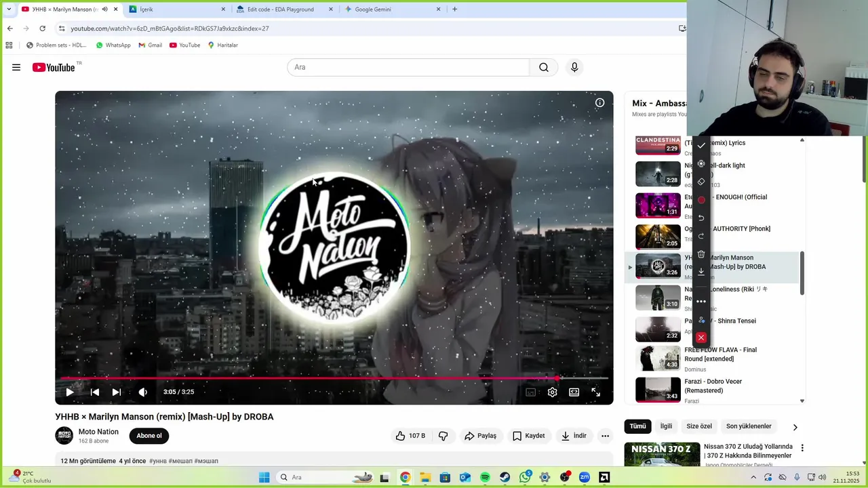Image resolution: width=868 pixels, height=488 pixels.
Task: Select the Size özel filter chip
Action: click(699, 426)
